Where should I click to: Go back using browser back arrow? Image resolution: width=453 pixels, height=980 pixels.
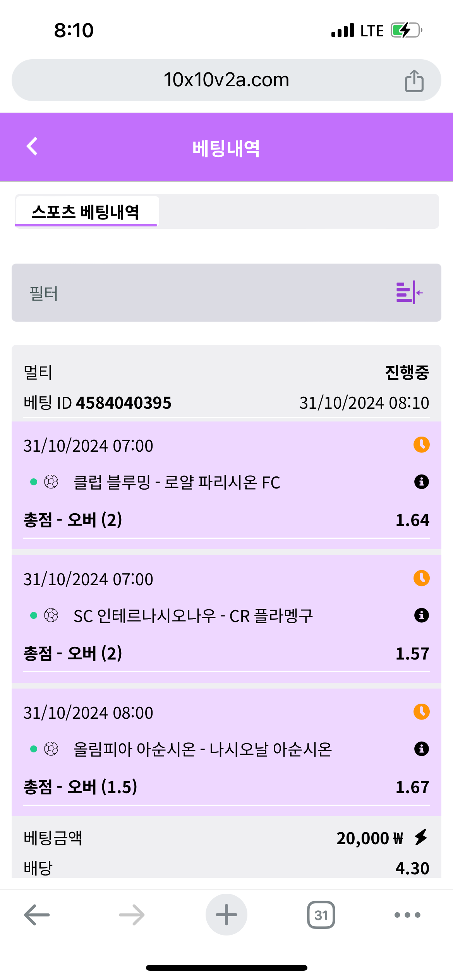click(37, 915)
